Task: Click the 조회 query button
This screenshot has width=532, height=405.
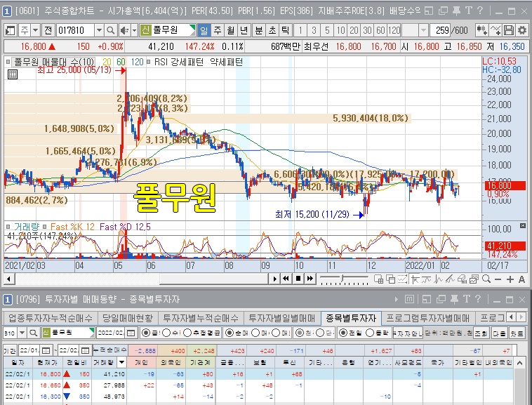Action: [x=481, y=333]
